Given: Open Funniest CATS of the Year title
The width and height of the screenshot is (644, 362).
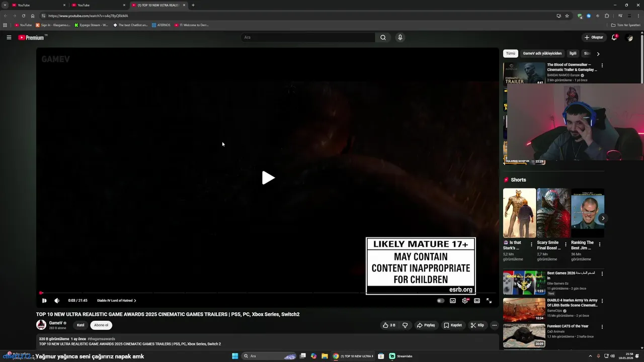Looking at the screenshot, I should click(568, 326).
